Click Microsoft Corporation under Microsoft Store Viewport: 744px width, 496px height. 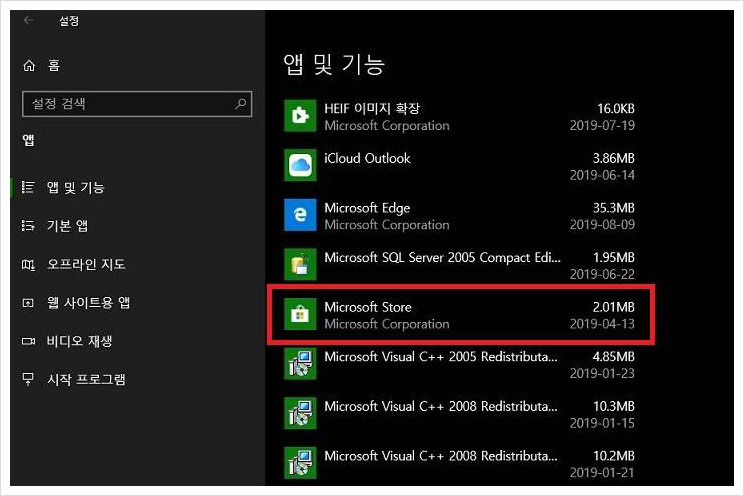click(387, 324)
